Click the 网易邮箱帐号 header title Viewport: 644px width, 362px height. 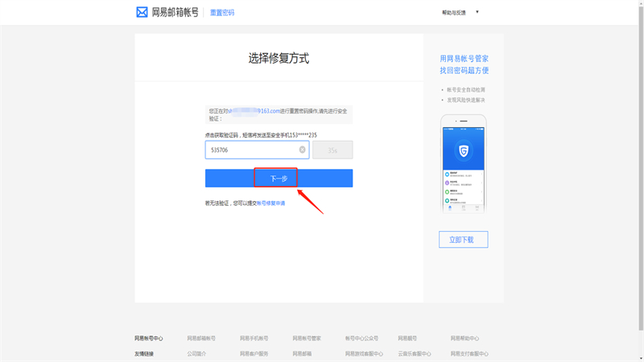[x=175, y=12]
